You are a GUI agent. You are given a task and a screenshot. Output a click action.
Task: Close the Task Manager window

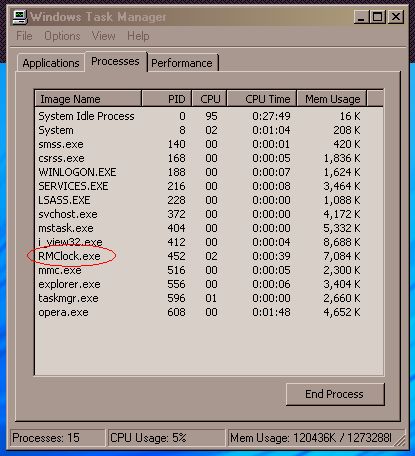coord(396,17)
